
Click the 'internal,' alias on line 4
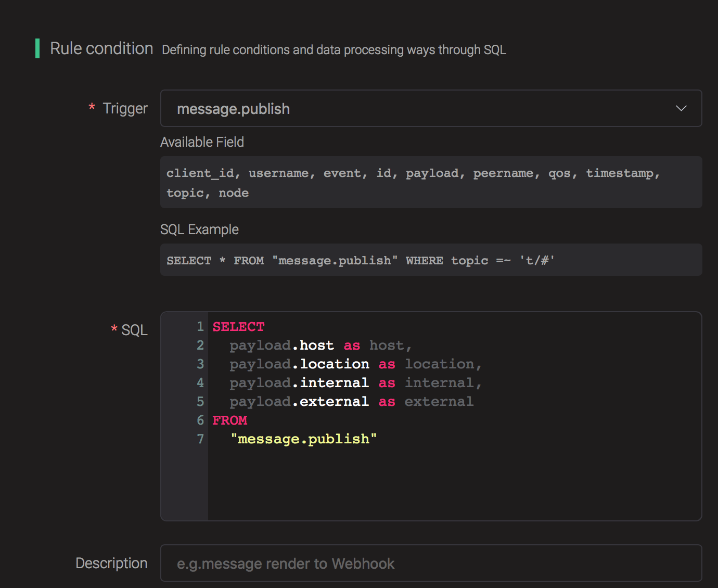(443, 383)
